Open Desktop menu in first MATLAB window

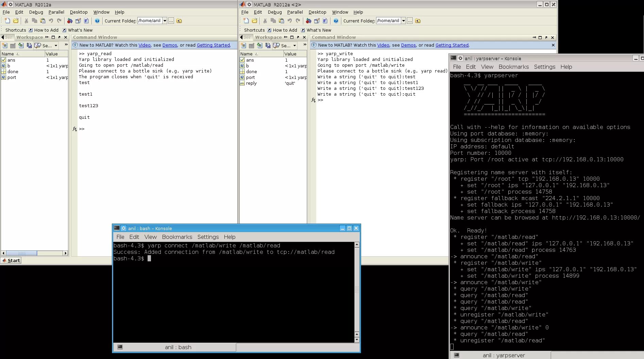tap(79, 12)
